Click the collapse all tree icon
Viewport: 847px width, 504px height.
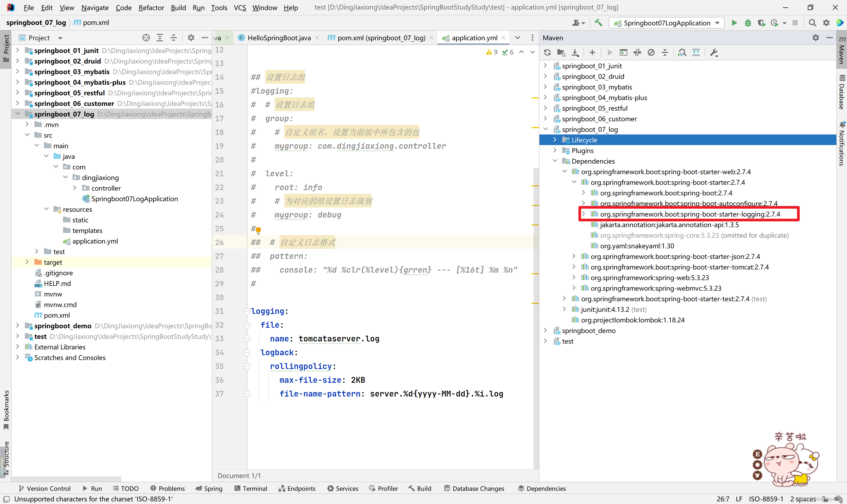pyautogui.click(x=174, y=38)
